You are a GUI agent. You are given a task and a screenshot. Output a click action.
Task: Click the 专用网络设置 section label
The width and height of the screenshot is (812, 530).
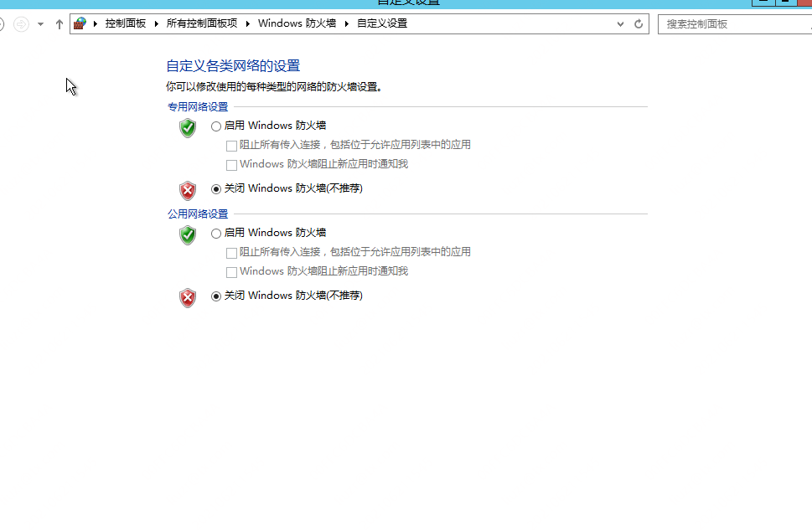[198, 106]
